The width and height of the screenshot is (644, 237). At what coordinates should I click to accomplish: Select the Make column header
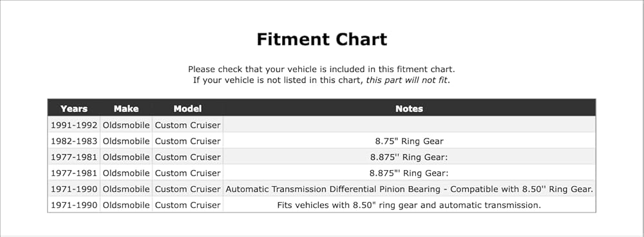click(x=126, y=109)
